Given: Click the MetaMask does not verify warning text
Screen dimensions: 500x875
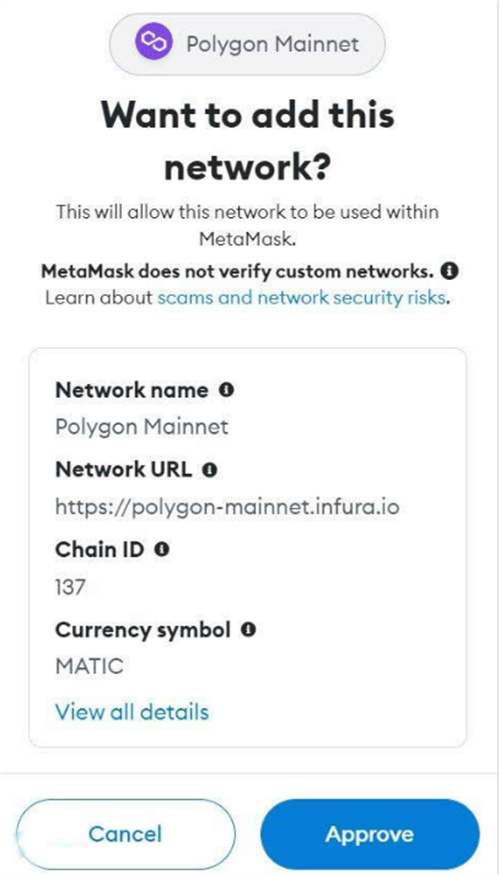Looking at the screenshot, I should pos(238,272).
